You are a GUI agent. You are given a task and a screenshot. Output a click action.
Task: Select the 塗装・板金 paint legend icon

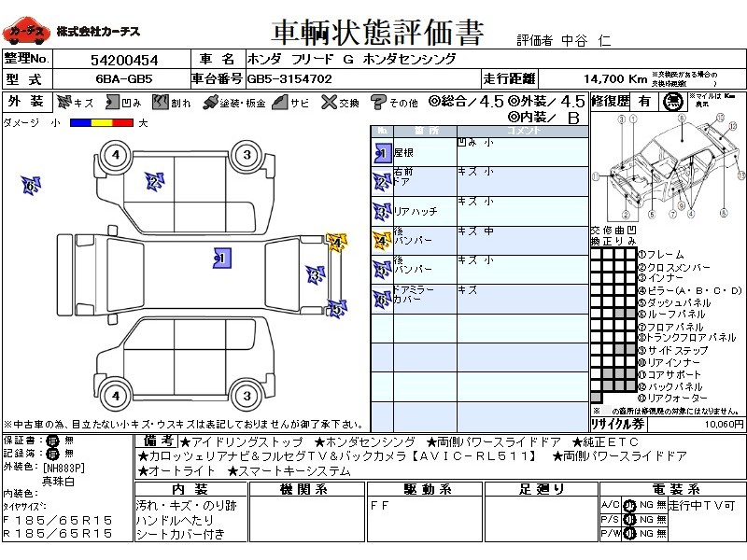pos(210,103)
